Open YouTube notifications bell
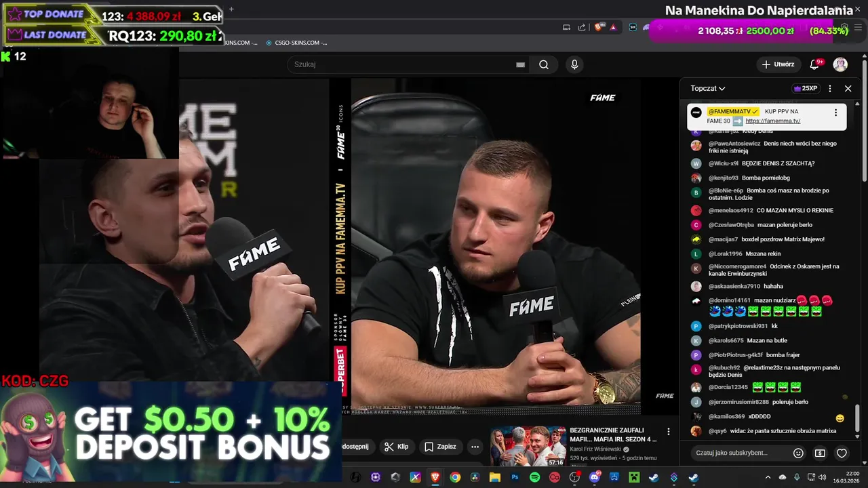Image resolution: width=868 pixels, height=488 pixels. [x=815, y=64]
